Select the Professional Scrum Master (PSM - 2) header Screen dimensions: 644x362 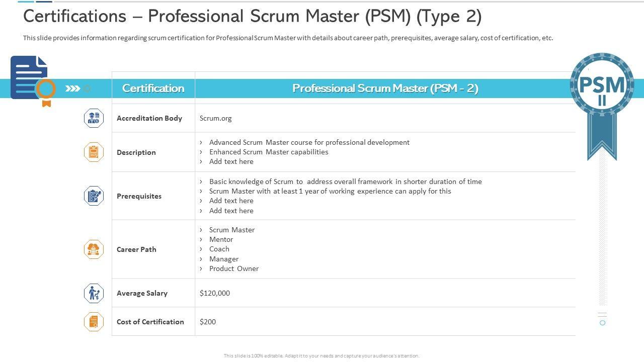tap(385, 88)
